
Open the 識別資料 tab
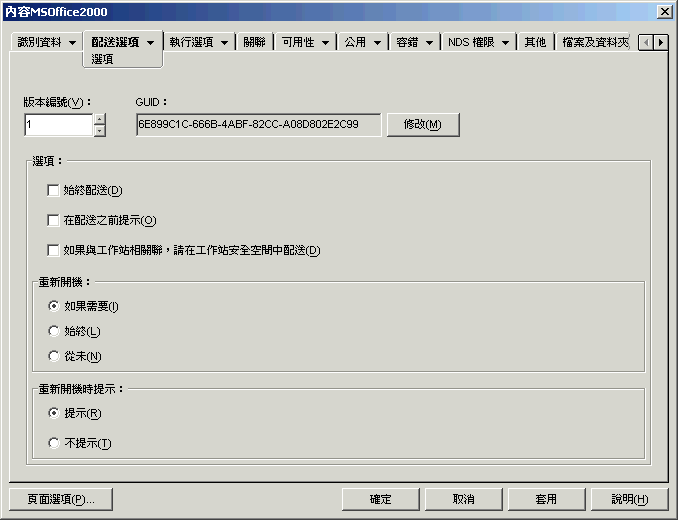point(39,42)
